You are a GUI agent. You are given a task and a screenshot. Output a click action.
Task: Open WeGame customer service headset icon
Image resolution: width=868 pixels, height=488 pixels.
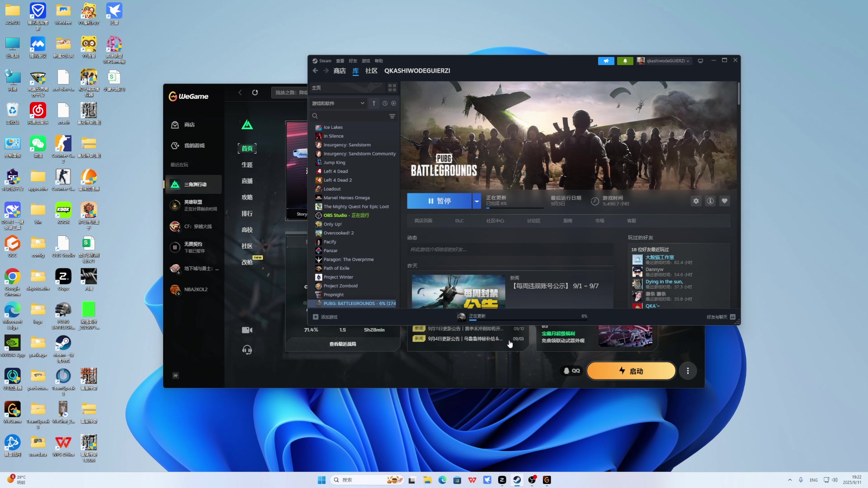[247, 350]
